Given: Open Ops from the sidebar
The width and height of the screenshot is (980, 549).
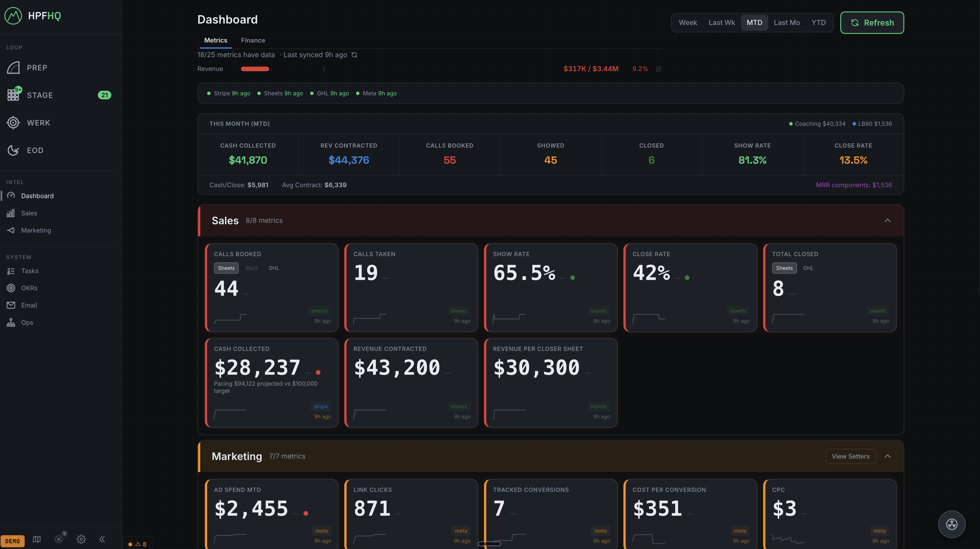Looking at the screenshot, I should (x=27, y=322).
